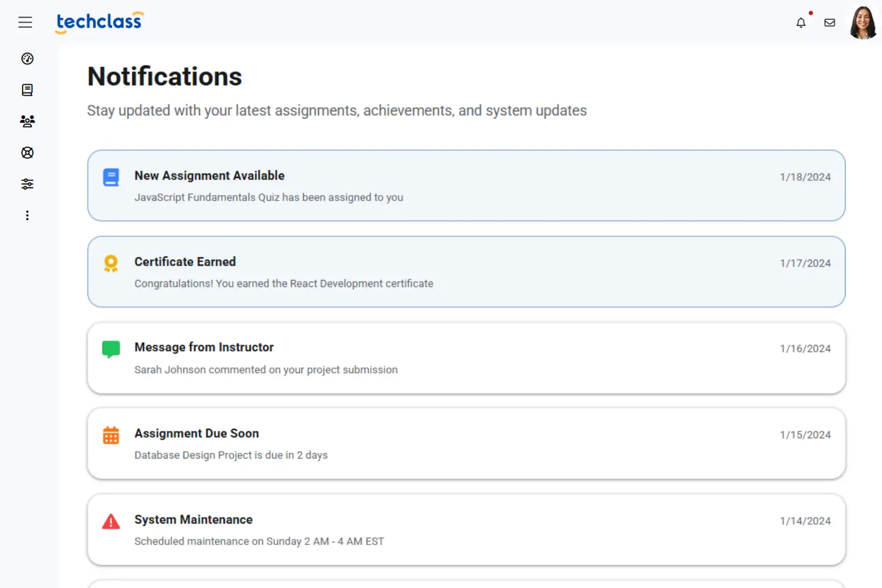Viewport: 882px width, 588px height.
Task: Open the mail envelope icon
Action: pos(830,23)
